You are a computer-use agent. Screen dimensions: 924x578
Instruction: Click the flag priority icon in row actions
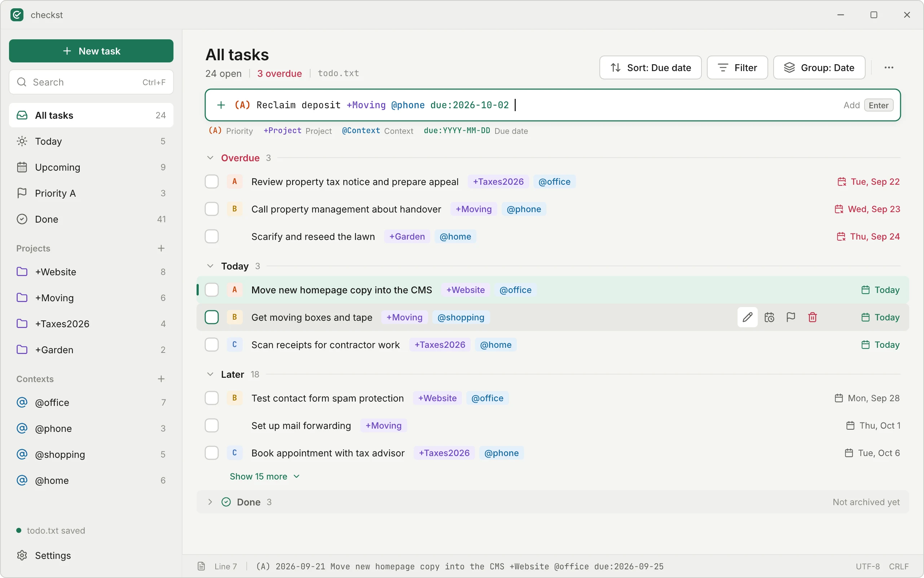pyautogui.click(x=791, y=317)
